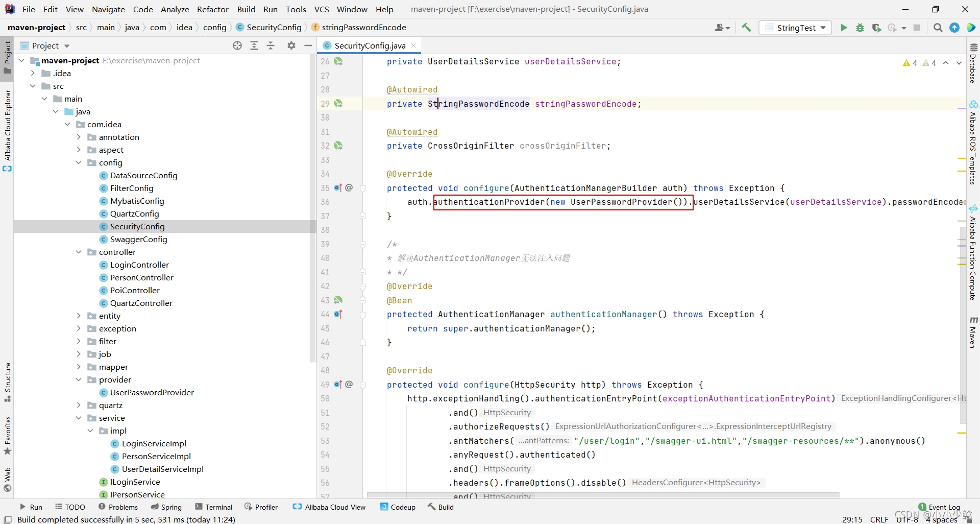Debug the StringTest configuration
Screen dimensions: 980x524
pos(860,28)
